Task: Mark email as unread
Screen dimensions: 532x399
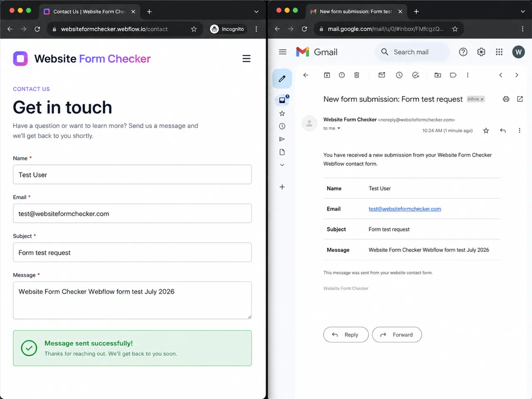Action: (382, 75)
